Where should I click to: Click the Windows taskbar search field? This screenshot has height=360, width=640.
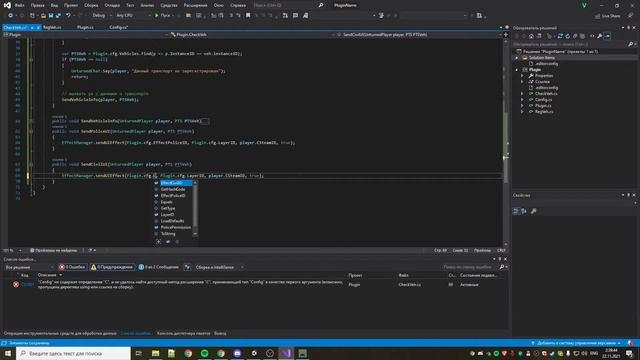(x=73, y=353)
